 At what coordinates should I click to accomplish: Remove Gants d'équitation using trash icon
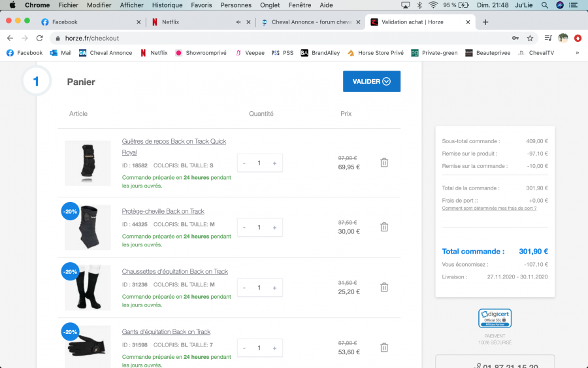pos(384,347)
